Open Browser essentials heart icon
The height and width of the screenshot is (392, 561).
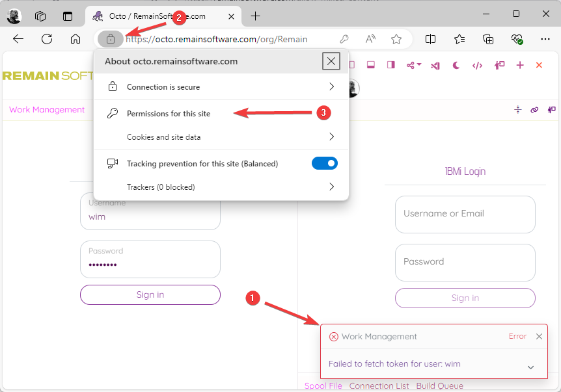[x=517, y=39]
